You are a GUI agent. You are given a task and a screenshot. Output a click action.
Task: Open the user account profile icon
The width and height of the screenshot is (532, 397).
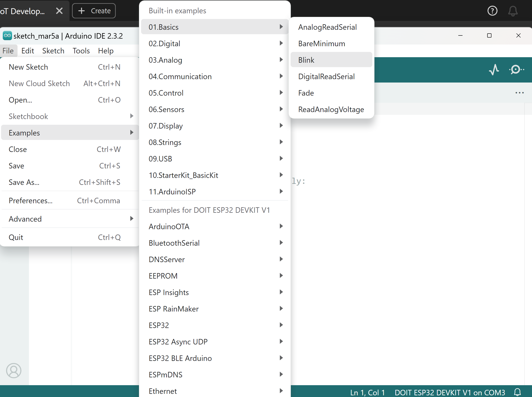tap(14, 370)
